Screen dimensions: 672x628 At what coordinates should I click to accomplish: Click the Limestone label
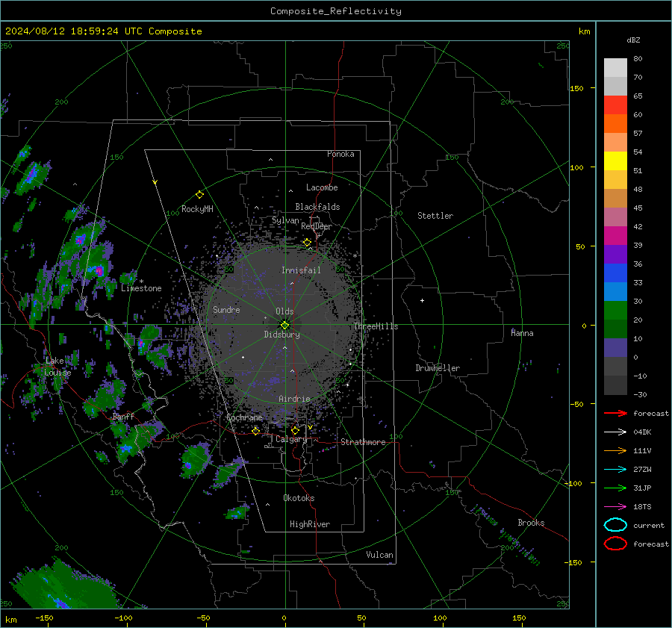pos(141,288)
